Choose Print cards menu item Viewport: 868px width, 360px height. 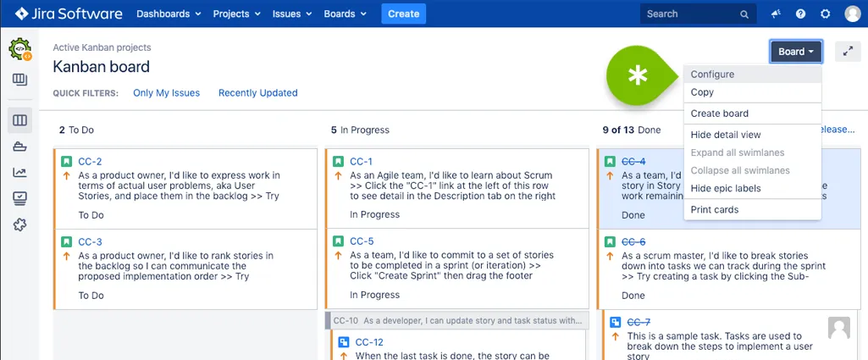coord(752,209)
